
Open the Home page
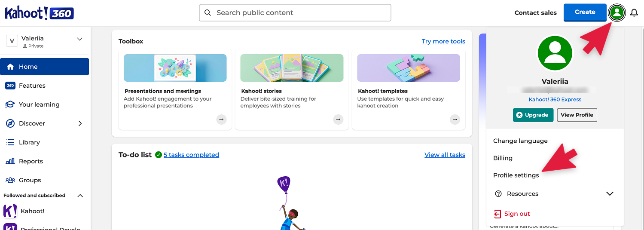(x=45, y=67)
